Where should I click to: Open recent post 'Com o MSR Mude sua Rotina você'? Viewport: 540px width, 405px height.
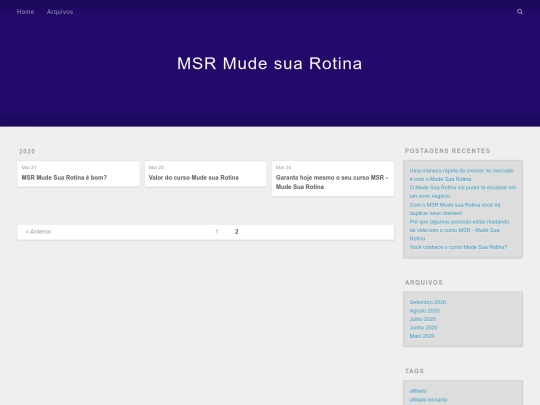(455, 209)
